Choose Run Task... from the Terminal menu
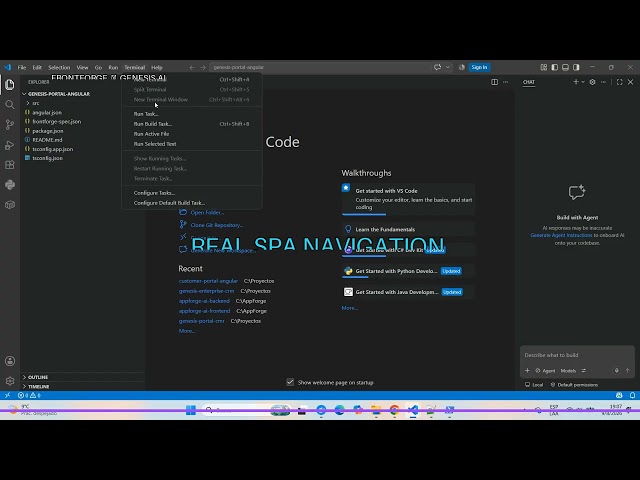This screenshot has height=480, width=640. point(192,114)
